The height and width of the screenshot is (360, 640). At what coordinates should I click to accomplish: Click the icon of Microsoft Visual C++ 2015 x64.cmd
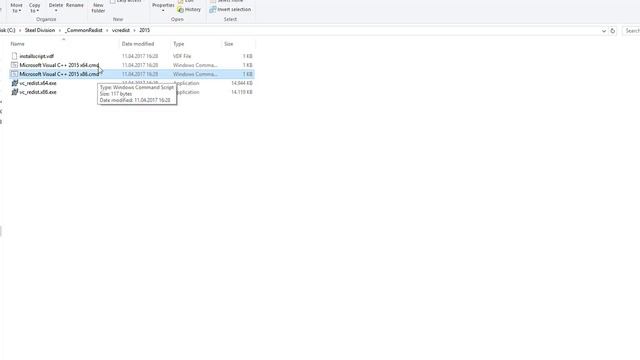pyautogui.click(x=15, y=65)
